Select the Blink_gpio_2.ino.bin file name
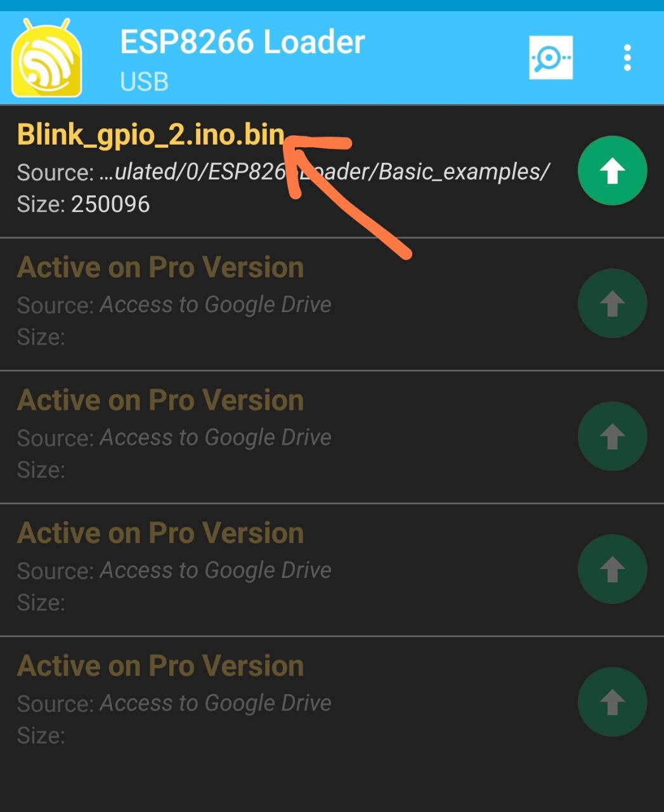The width and height of the screenshot is (664, 812). [150, 135]
